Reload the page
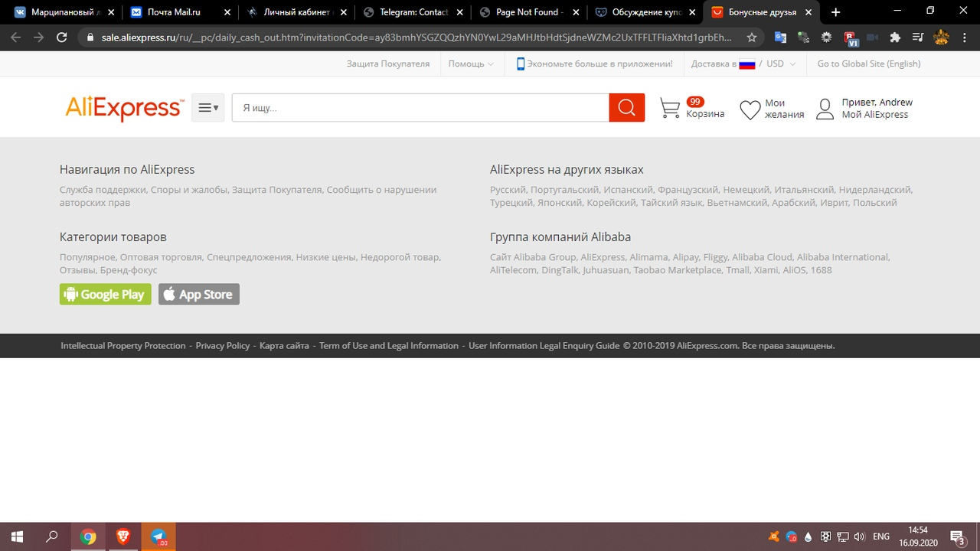Screen dimensions: 980x551 (x=61, y=37)
